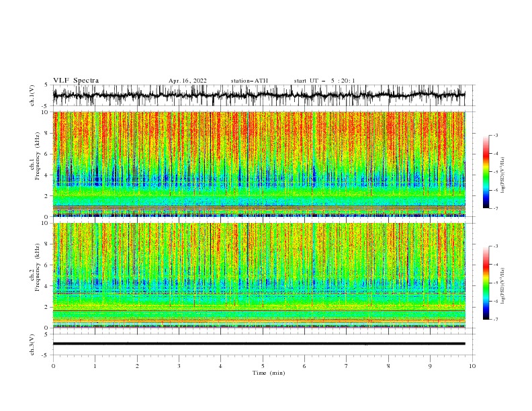
Task: Click the "ch.1(V)" axis label
Action: pos(32,95)
